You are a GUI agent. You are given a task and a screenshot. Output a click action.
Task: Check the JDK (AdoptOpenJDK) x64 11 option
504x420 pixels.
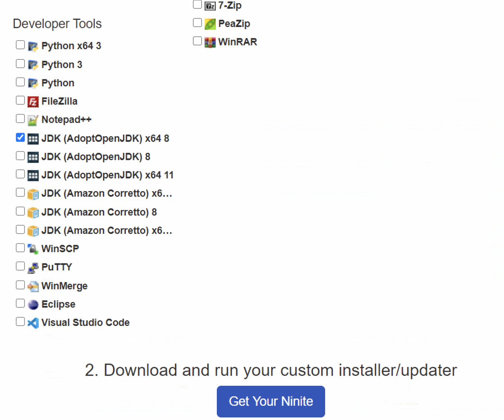(x=20, y=174)
